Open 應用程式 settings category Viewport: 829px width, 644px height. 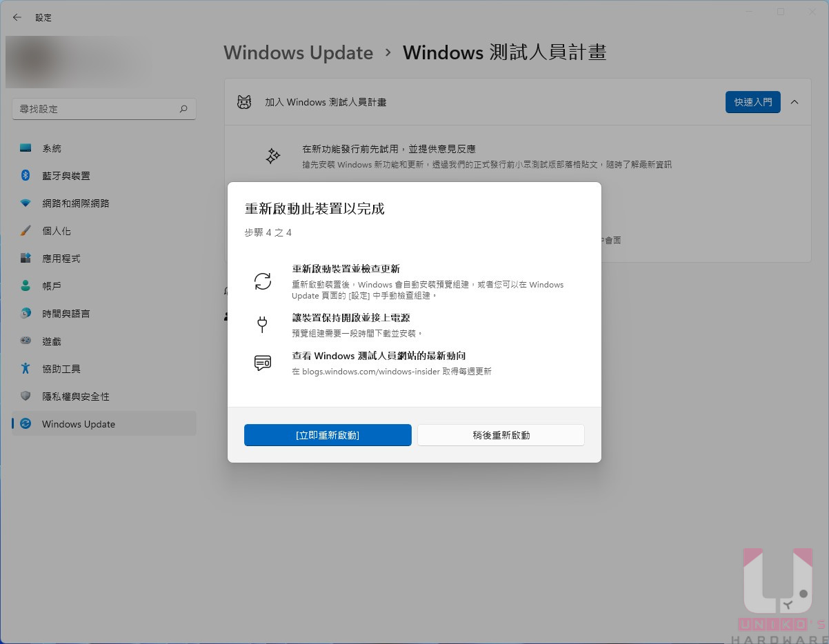pos(104,259)
